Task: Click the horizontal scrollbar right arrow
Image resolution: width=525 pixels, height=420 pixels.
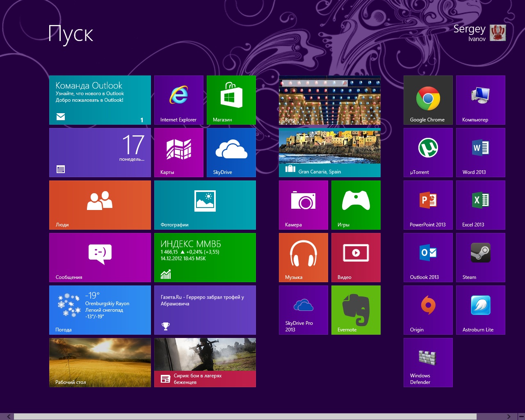Action: (x=509, y=416)
